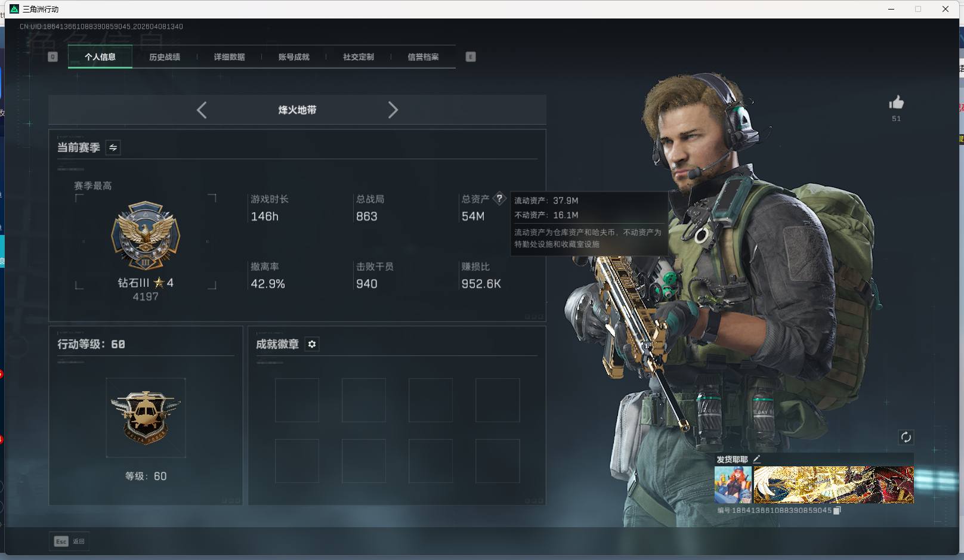Click the E shortcut icon right of the tabs
Viewport: 964px width, 560px height.
coord(471,57)
